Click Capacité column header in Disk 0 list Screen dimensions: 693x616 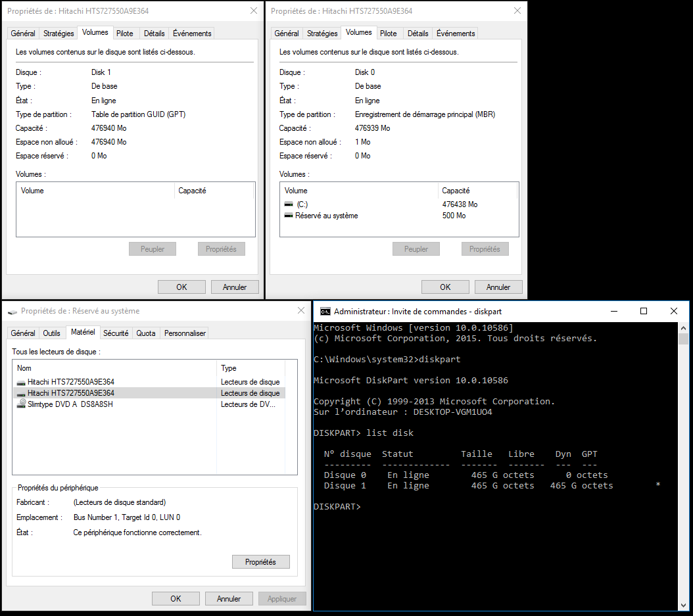tap(477, 191)
